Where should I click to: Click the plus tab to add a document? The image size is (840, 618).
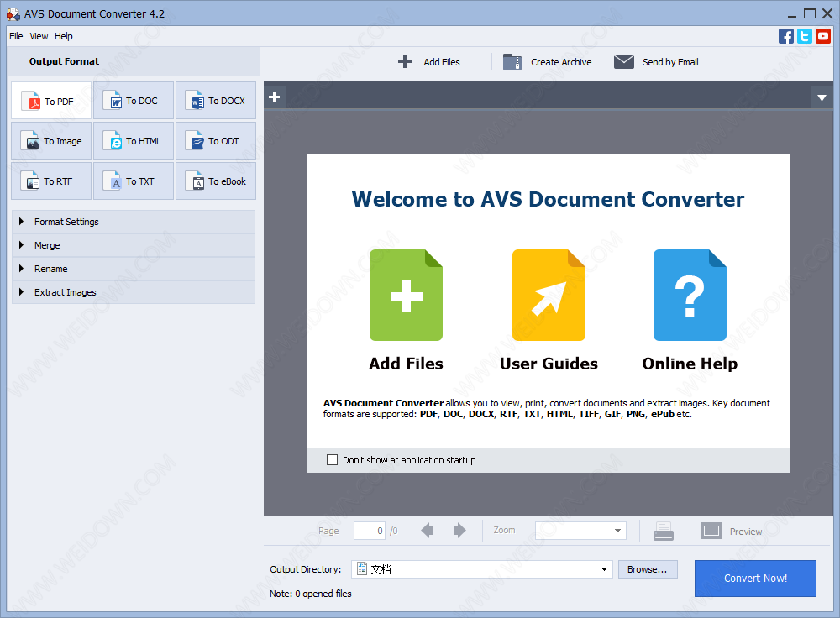pyautogui.click(x=275, y=97)
